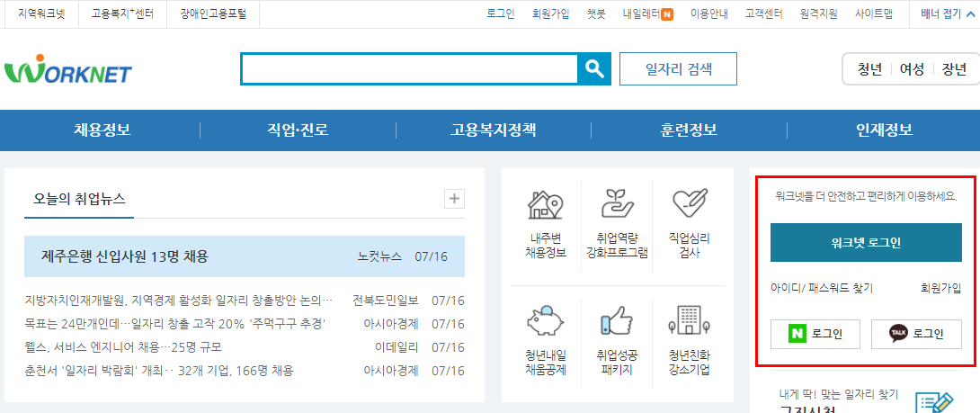This screenshot has height=413, width=980.
Task: Click the 일자리 검색 button
Action: click(x=678, y=68)
